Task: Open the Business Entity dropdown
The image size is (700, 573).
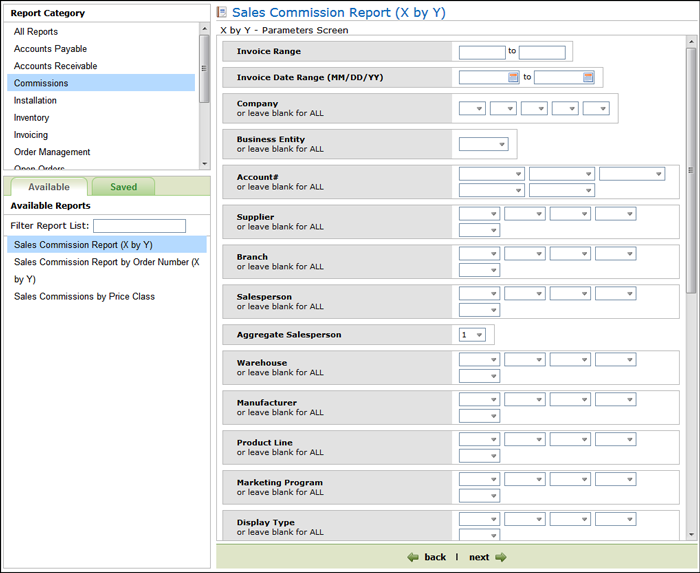Action: click(x=483, y=144)
